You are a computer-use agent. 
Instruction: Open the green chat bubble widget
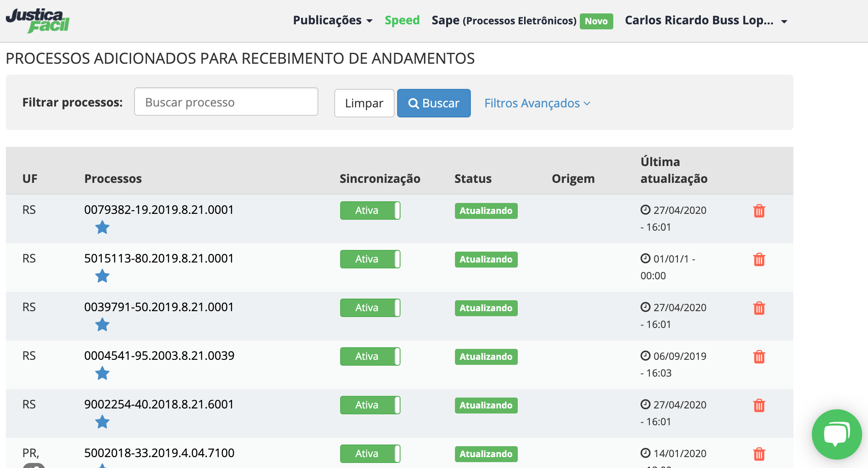tap(836, 434)
